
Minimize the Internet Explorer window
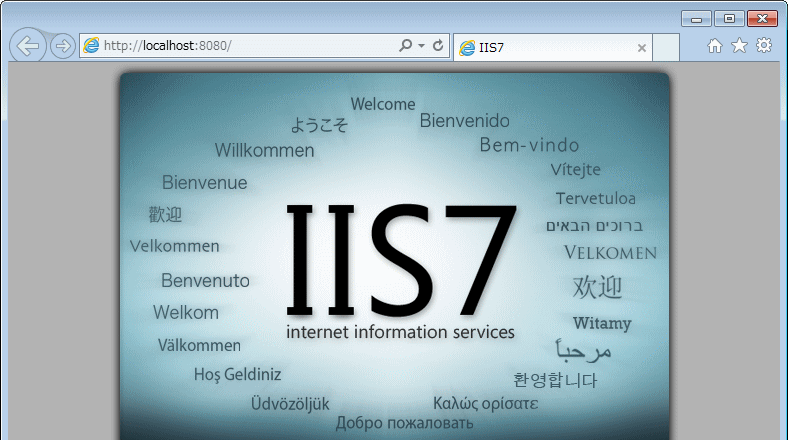pos(696,19)
